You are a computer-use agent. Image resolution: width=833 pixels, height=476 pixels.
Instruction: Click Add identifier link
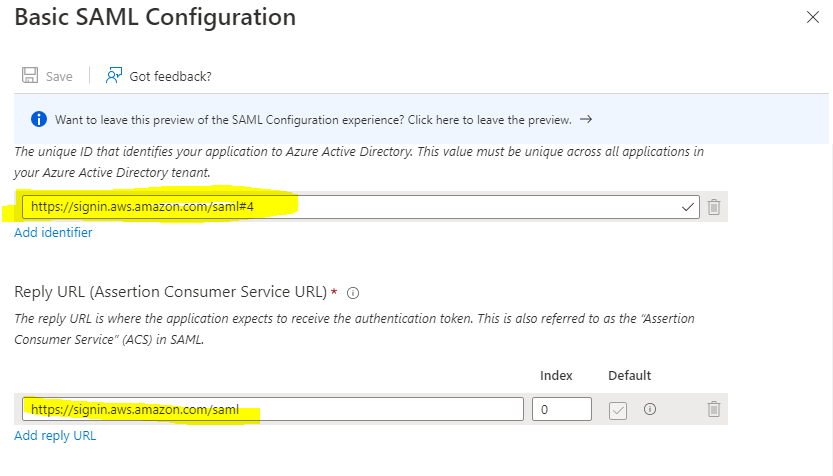[x=53, y=232]
